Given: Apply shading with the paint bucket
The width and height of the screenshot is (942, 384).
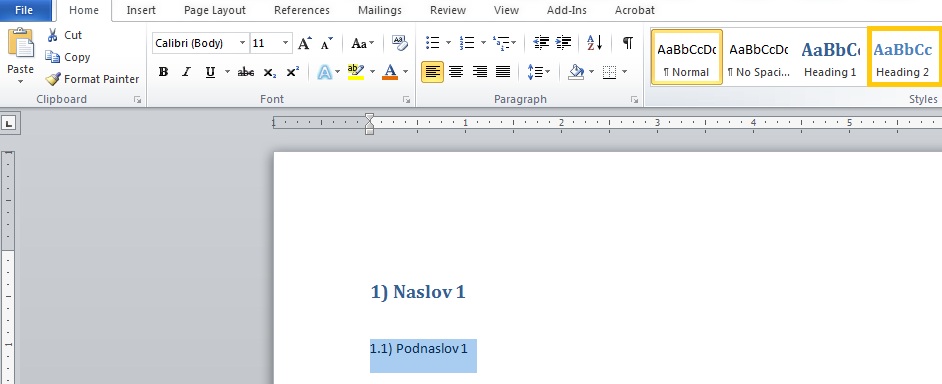Looking at the screenshot, I should [x=576, y=72].
